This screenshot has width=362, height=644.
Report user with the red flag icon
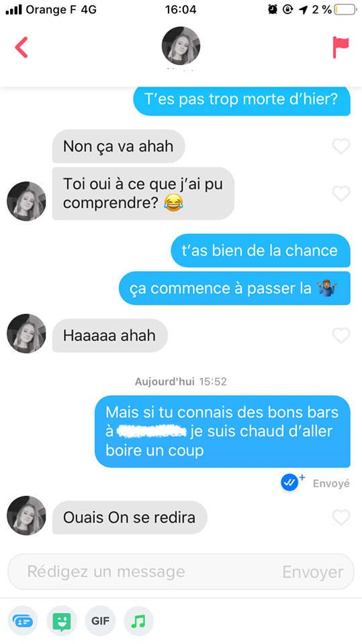tap(341, 47)
